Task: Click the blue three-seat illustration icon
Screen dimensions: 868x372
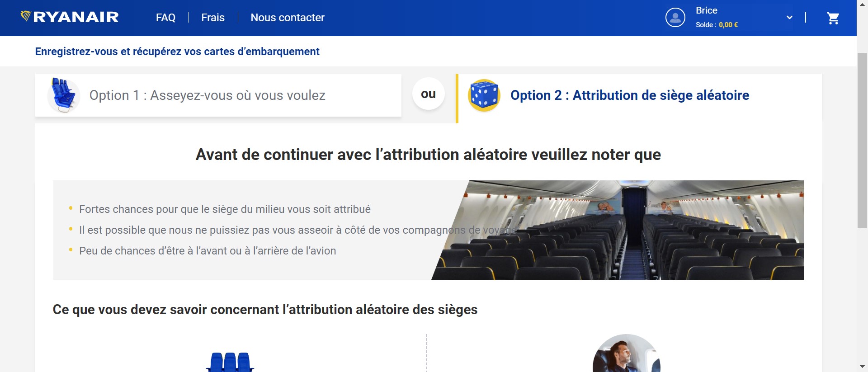Action: [230, 362]
